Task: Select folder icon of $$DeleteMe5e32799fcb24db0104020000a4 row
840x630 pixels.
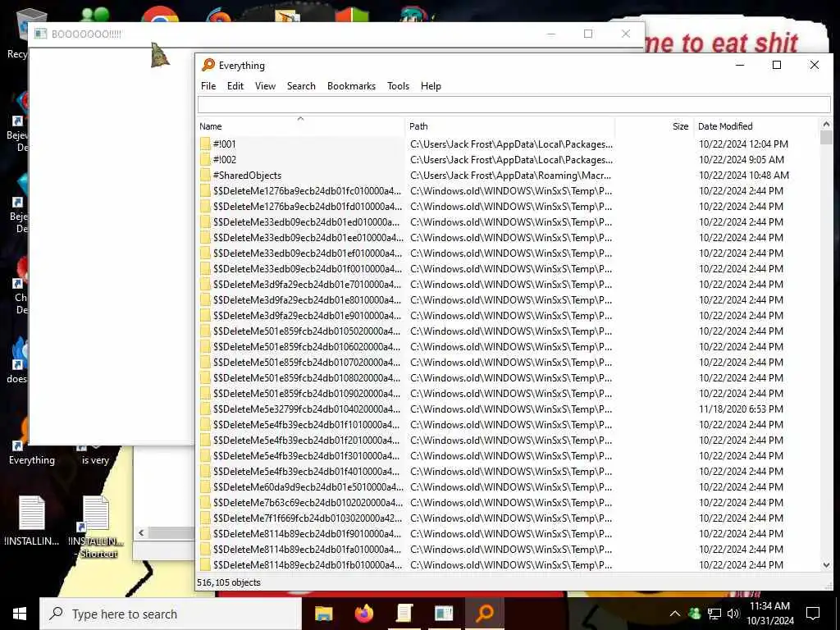Action: (x=205, y=409)
